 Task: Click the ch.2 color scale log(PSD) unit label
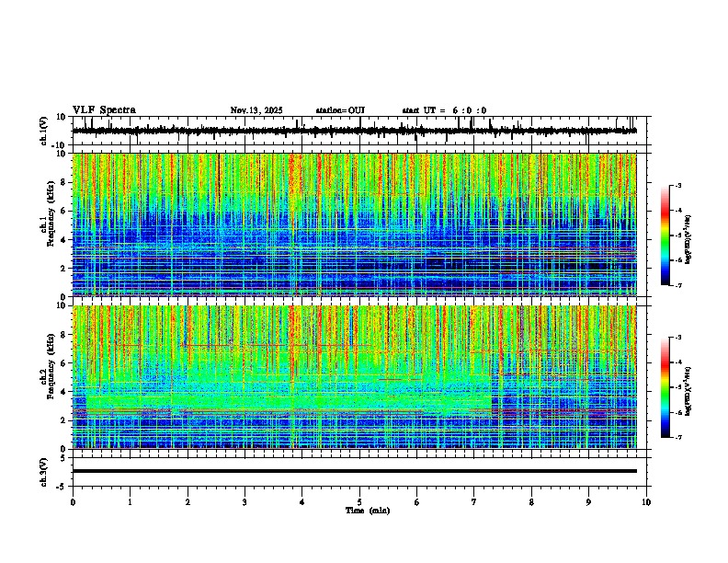pos(688,391)
